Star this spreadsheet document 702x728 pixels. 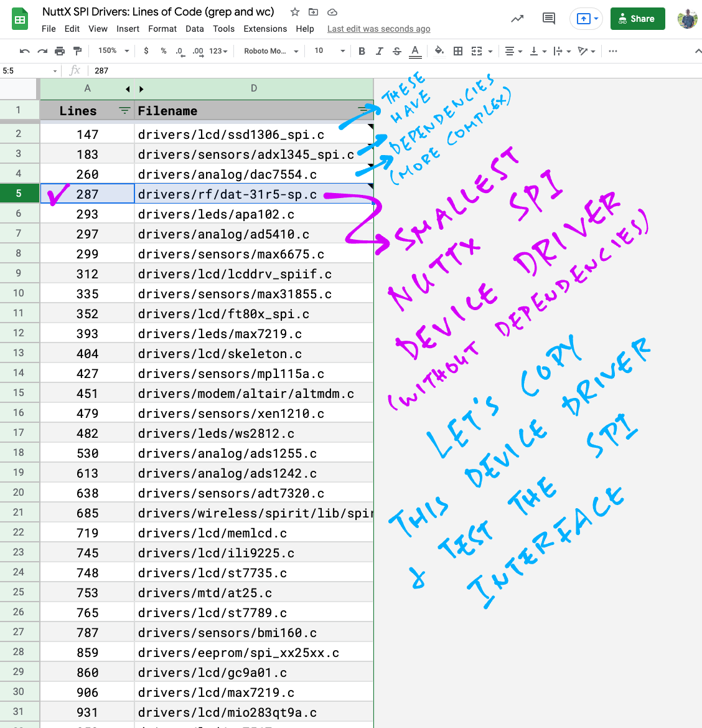point(295,12)
